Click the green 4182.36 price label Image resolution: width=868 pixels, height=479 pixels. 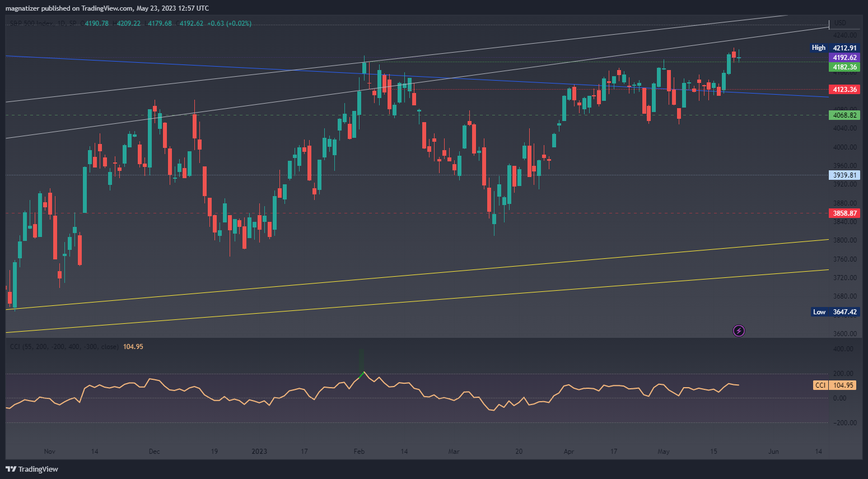click(844, 67)
